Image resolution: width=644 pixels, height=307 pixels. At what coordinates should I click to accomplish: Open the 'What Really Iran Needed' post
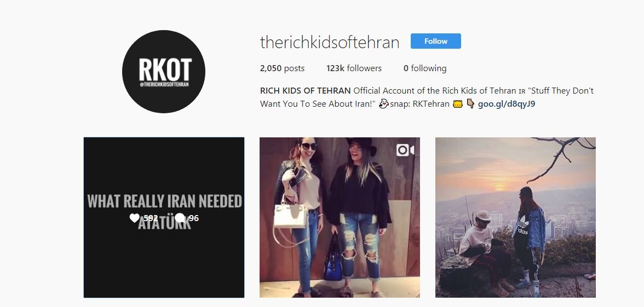pos(164,218)
